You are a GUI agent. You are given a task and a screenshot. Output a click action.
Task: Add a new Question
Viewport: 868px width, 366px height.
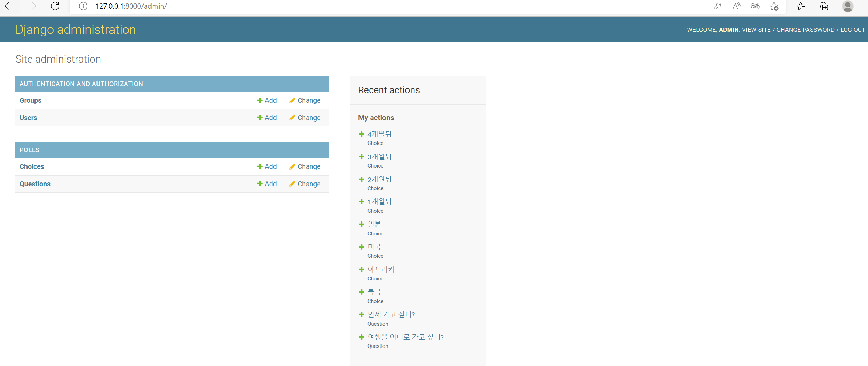(x=267, y=184)
